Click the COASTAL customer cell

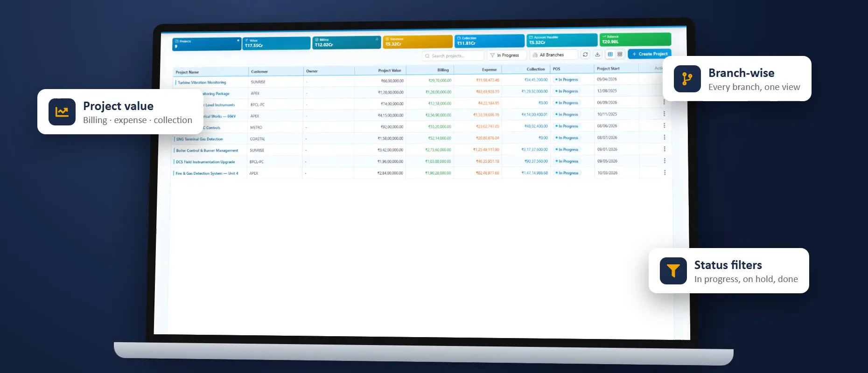(x=257, y=139)
